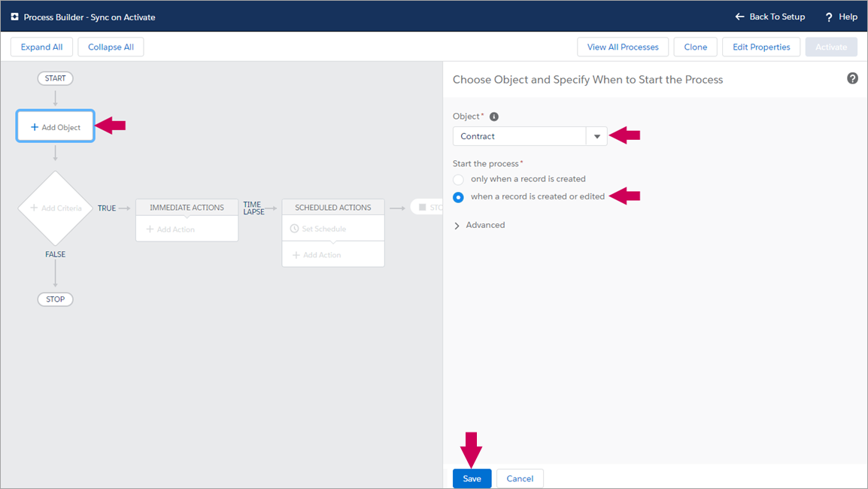Screen dimensions: 868x489
Task: Click the Contract object input field
Action: 519,136
